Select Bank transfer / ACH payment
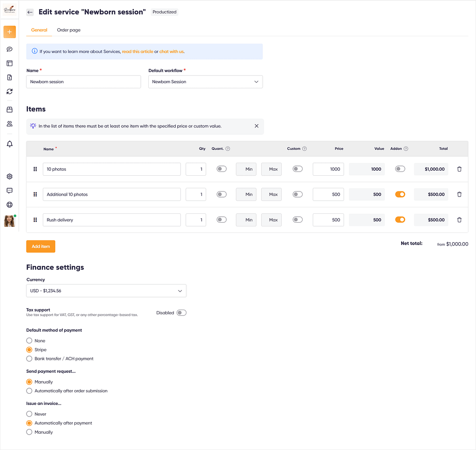Screen dimensions: 476x450 pyautogui.click(x=29, y=358)
